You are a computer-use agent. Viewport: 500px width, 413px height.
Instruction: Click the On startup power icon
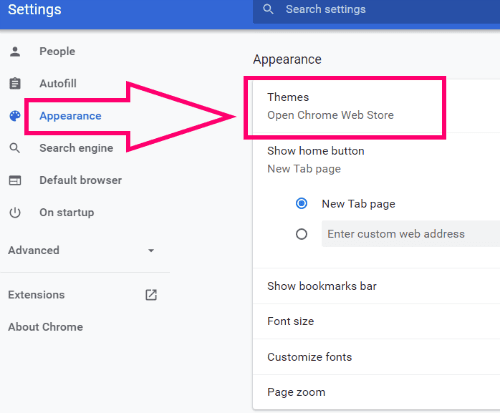tap(15, 212)
